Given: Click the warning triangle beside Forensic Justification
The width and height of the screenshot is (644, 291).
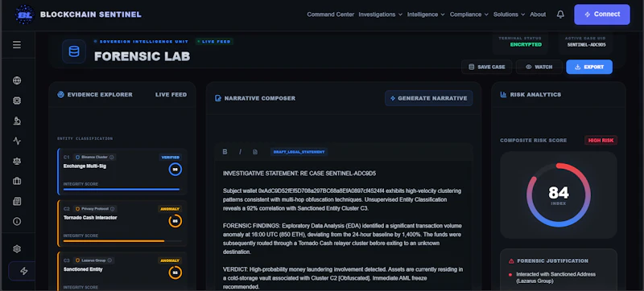Looking at the screenshot, I should [x=511, y=260].
